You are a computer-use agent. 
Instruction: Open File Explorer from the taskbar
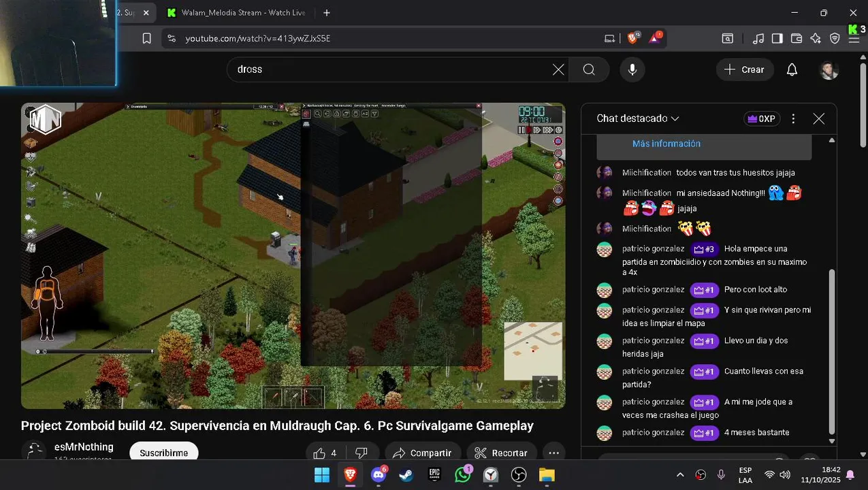[547, 474]
